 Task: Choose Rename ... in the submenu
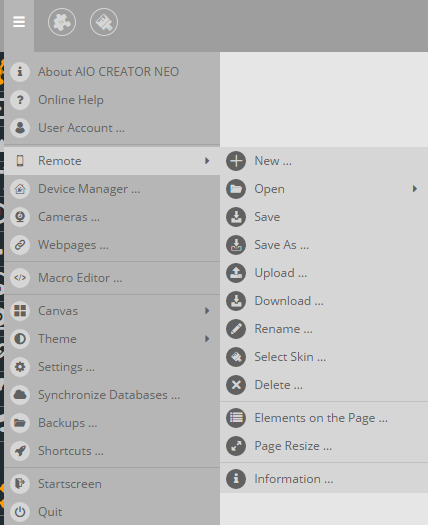(x=324, y=329)
